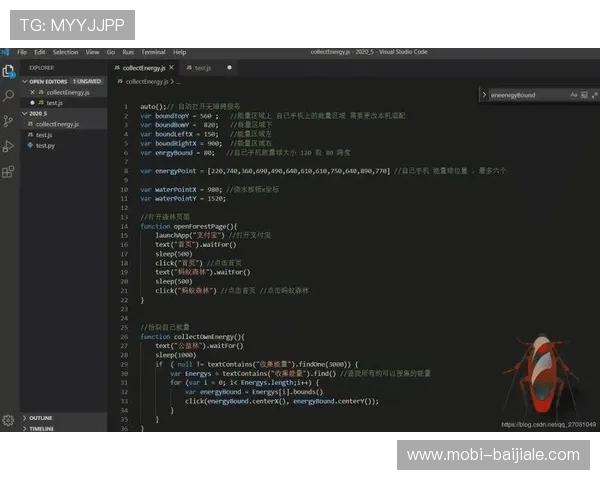Expand replace mode in find widget
Screen dimensions: 600x480
click(483, 95)
